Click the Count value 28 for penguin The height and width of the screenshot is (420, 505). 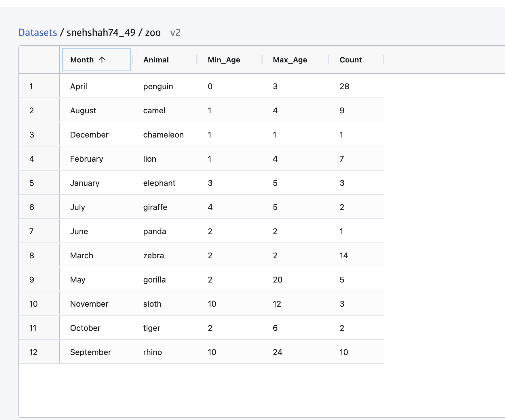click(344, 86)
